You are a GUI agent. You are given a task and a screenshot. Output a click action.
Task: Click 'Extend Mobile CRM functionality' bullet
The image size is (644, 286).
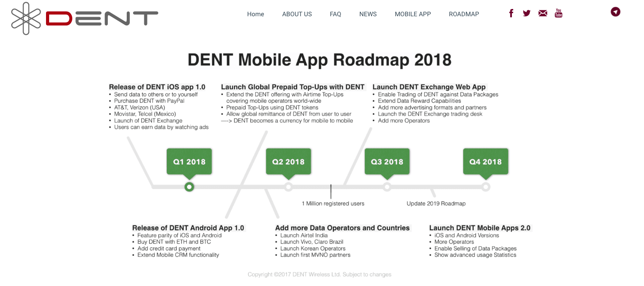[x=178, y=255]
